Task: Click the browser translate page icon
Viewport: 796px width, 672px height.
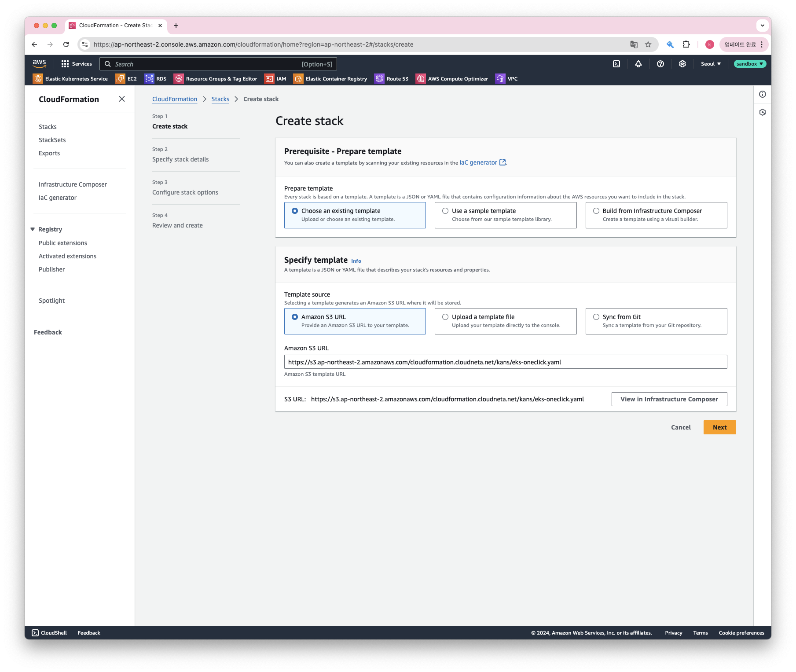Action: coord(634,44)
